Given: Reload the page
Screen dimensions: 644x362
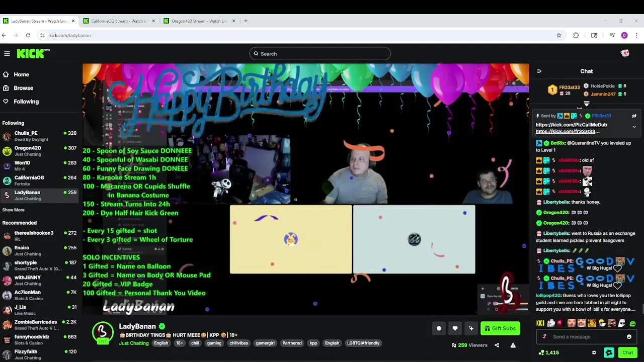Looking at the screenshot, I should (28, 35).
